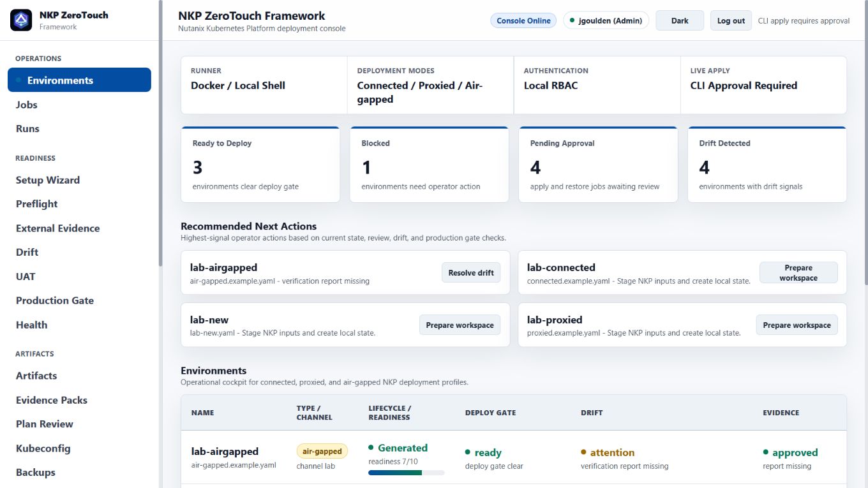Open Health in the sidebar

(32, 325)
